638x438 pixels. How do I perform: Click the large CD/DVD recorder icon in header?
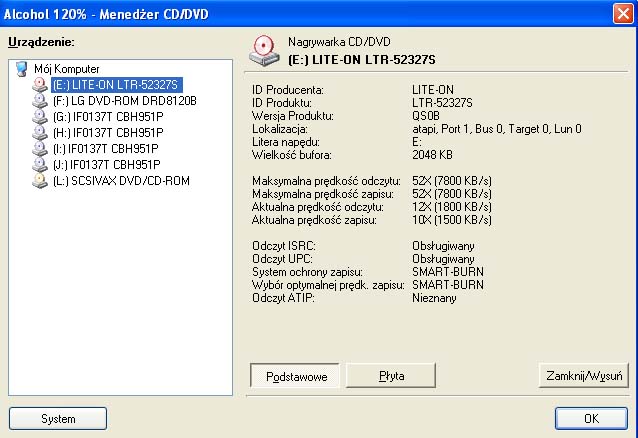tap(264, 51)
